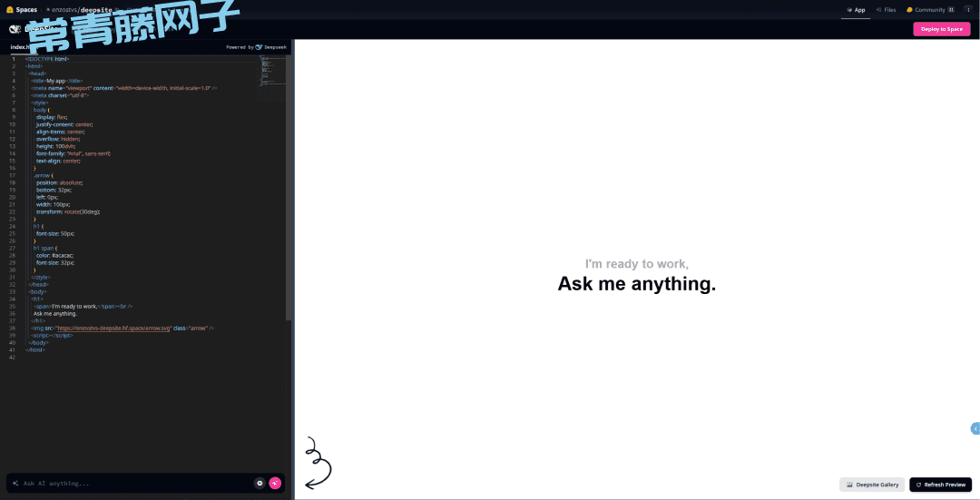Viewport: 980px width, 500px height.
Task: Open the three-dot more options menu
Action: tap(968, 10)
